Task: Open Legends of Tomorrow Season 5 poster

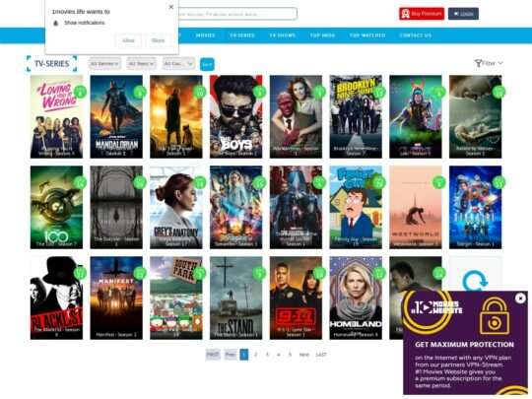Action: 235,207
